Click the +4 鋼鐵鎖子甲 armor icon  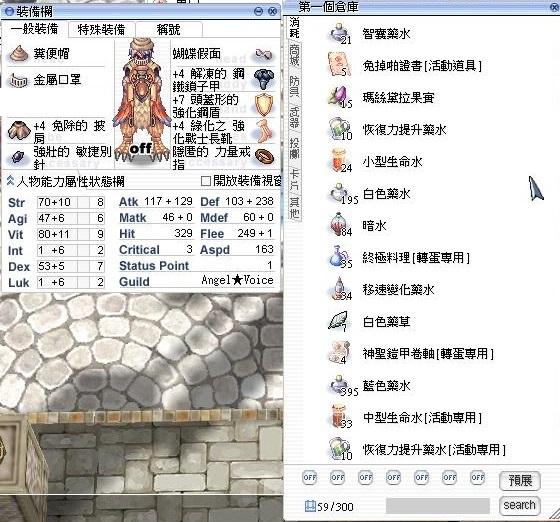[264, 79]
